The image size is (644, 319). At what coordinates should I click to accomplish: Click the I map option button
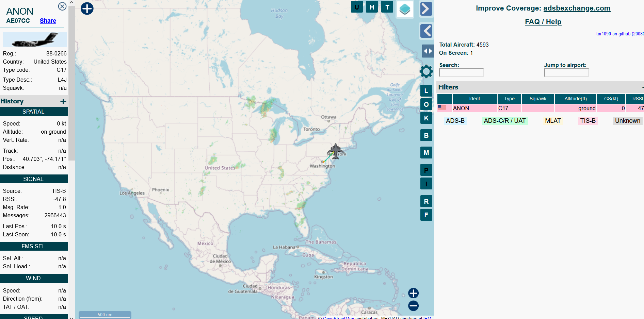pos(426,184)
